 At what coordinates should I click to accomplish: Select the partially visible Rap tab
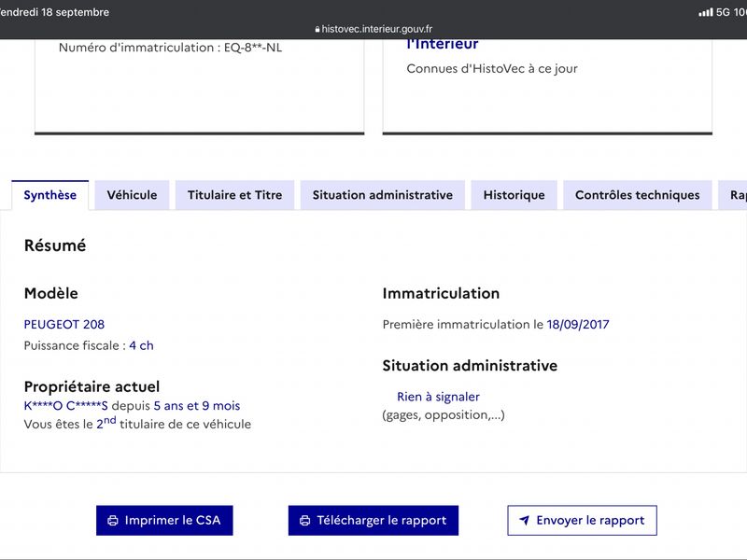tap(733, 195)
